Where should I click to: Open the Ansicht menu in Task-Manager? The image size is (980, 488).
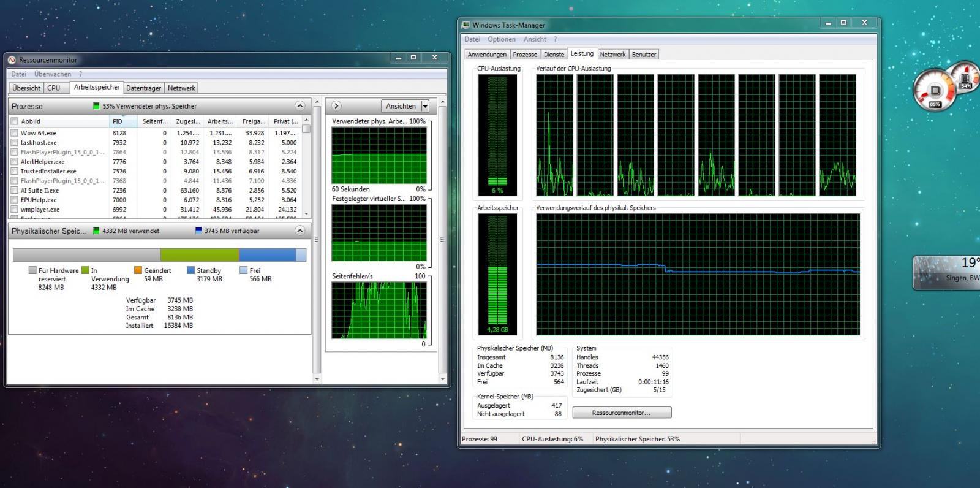[x=534, y=39]
